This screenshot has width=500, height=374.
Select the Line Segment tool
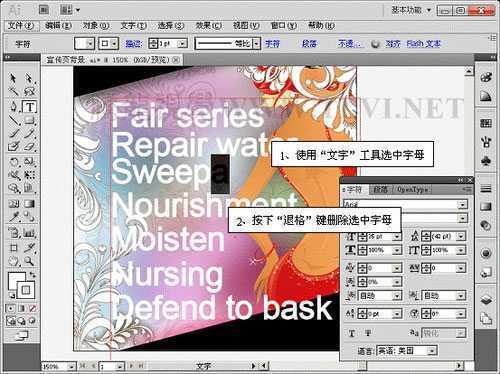tap(13, 120)
